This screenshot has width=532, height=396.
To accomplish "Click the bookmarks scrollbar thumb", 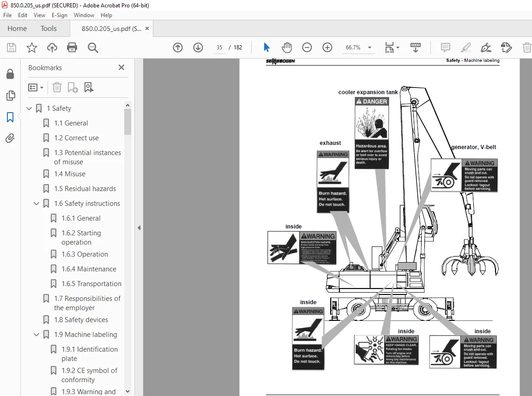I will tap(127, 122).
